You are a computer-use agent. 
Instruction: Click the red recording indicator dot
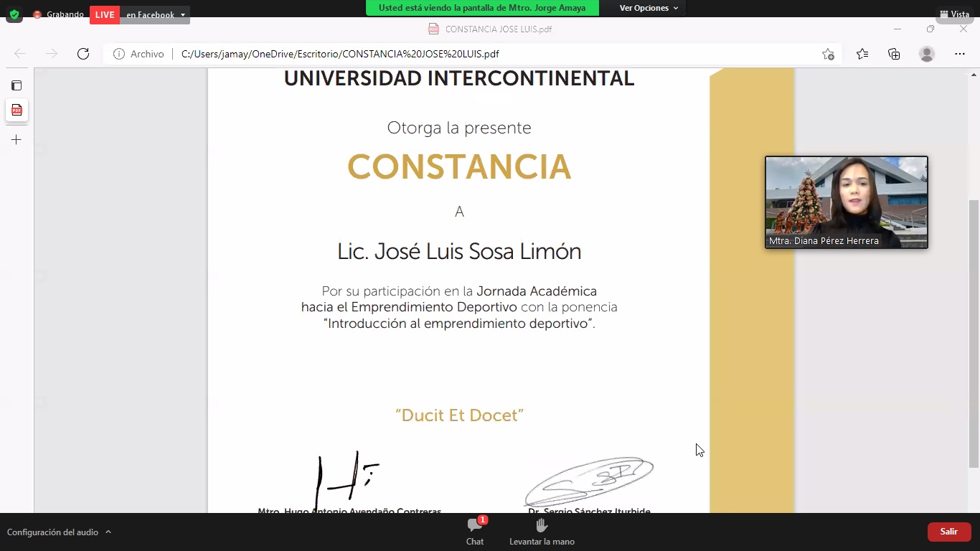[x=37, y=14]
